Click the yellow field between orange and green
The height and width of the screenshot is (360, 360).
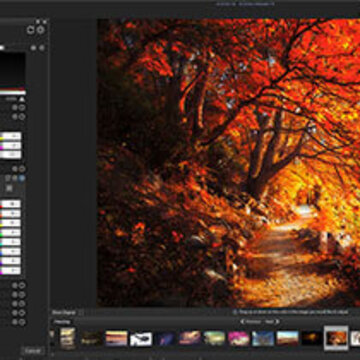pyautogui.click(x=11, y=223)
